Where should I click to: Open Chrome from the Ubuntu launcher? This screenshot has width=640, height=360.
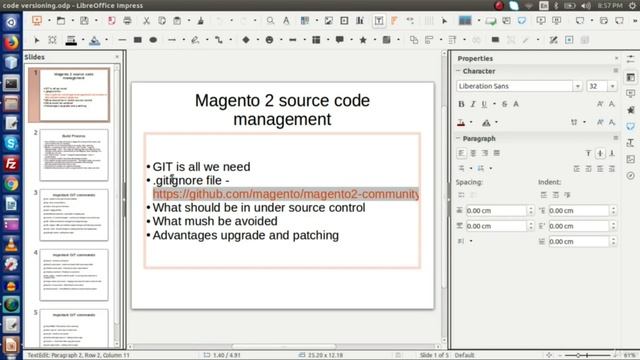click(x=11, y=184)
